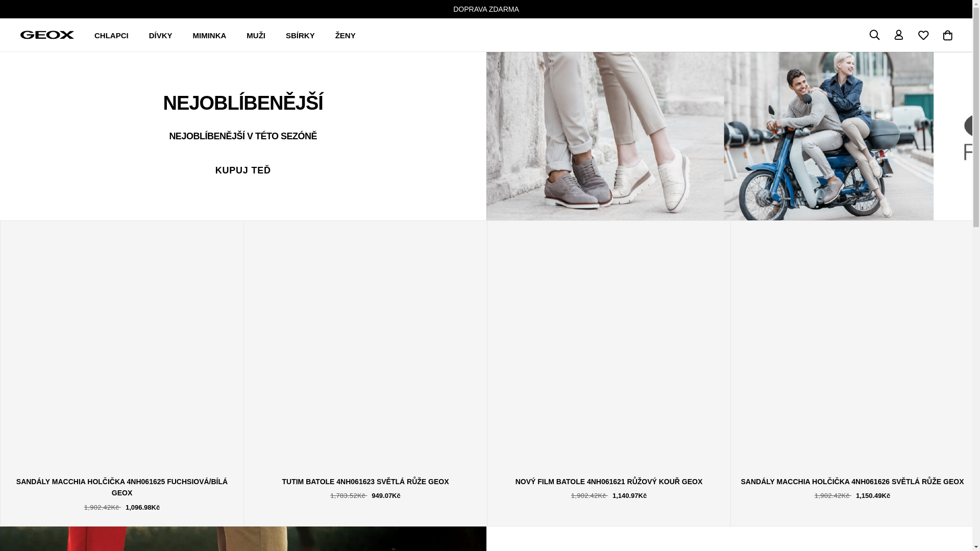Open the search magnifier icon

pos(874,35)
